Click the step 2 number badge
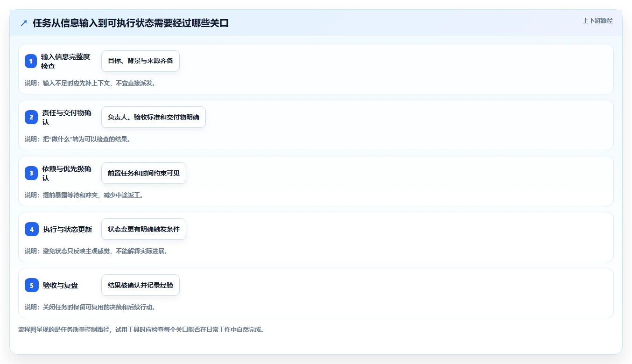 tap(31, 117)
